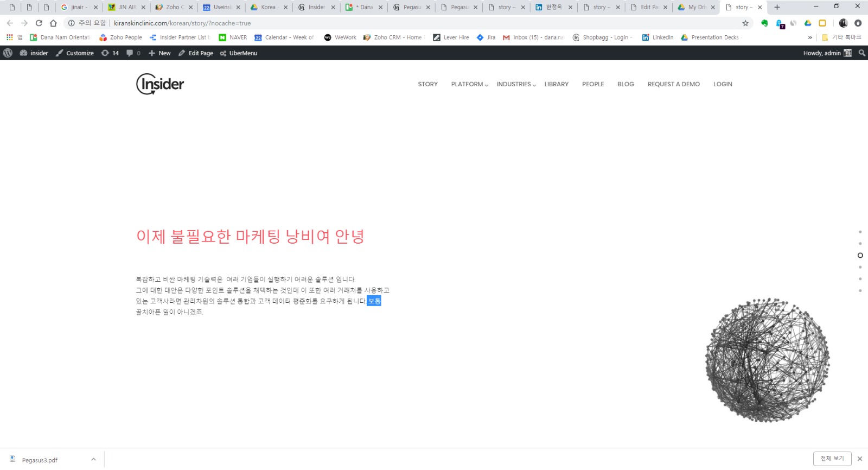
Task: Select the first section navigation dot
Action: tap(860, 232)
